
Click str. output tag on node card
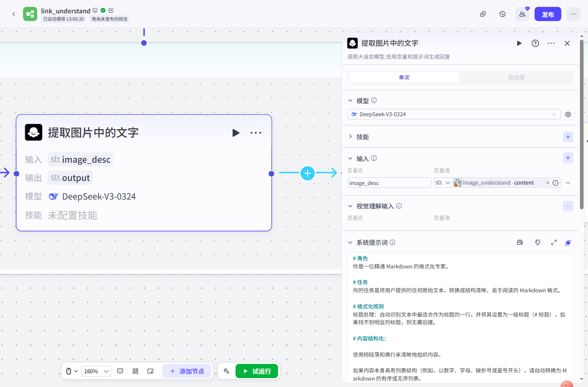click(x=70, y=178)
